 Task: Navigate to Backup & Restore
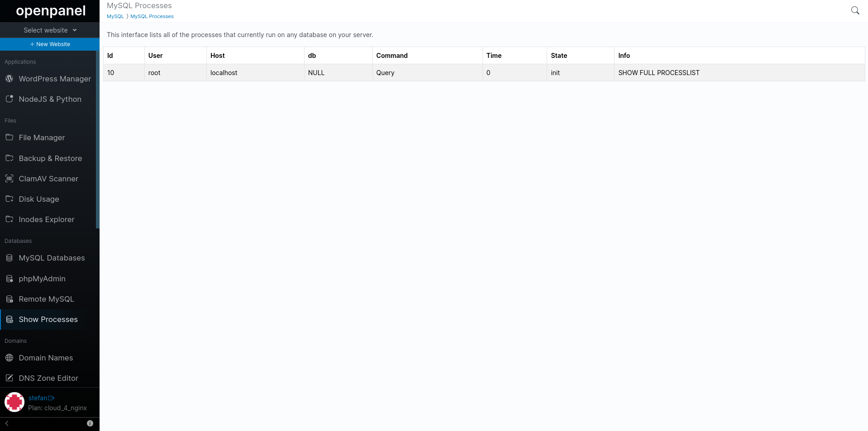(x=50, y=158)
